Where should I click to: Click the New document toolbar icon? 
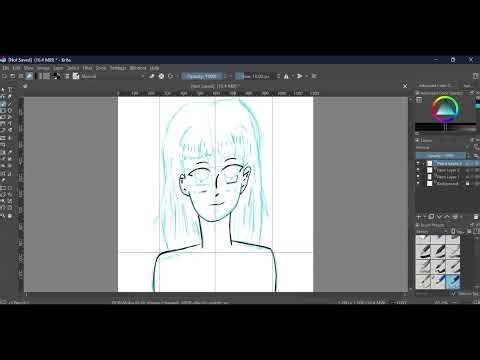pos(4,76)
